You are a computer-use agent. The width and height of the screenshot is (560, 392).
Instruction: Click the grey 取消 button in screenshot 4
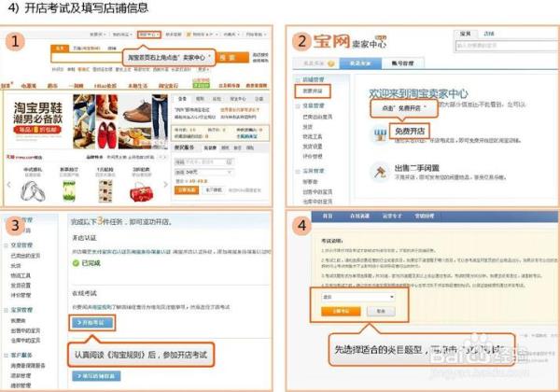[381, 312]
